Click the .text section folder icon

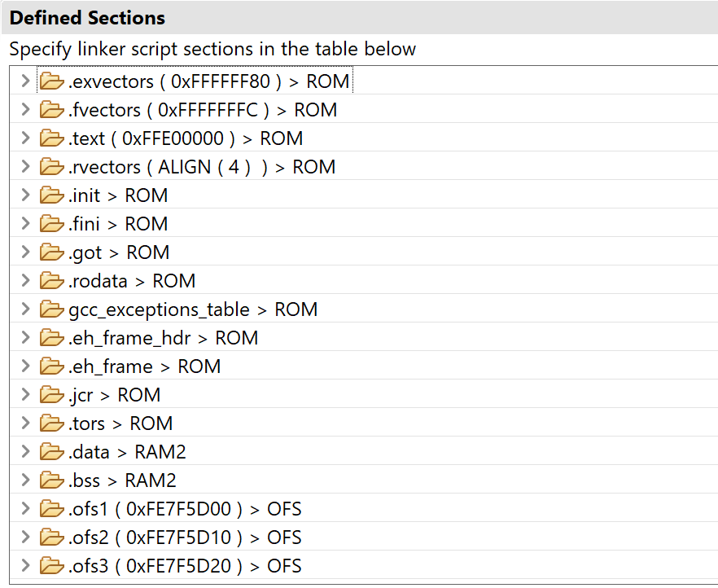tap(51, 138)
